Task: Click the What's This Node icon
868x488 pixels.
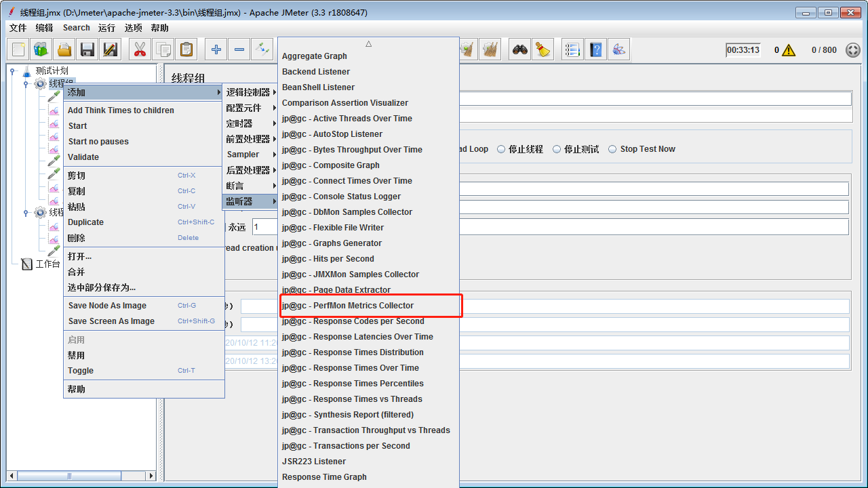Action: tap(618, 49)
